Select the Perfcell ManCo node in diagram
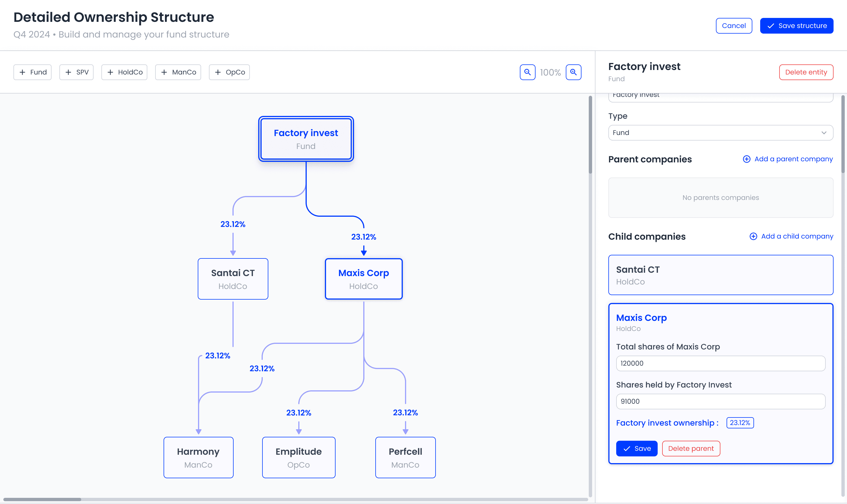Viewport: 847px width, 504px height. coord(405,457)
